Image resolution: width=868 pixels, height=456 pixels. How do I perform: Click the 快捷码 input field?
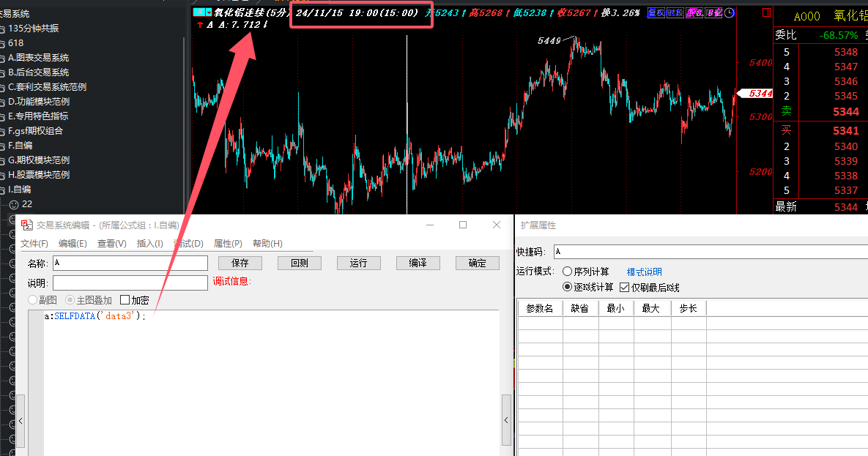(x=711, y=251)
